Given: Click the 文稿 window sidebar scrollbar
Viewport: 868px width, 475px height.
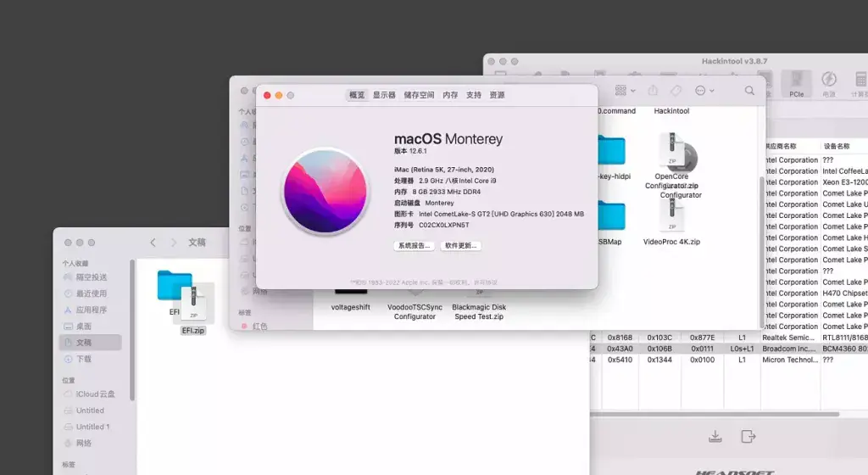Looking at the screenshot, I should pyautogui.click(x=131, y=329).
